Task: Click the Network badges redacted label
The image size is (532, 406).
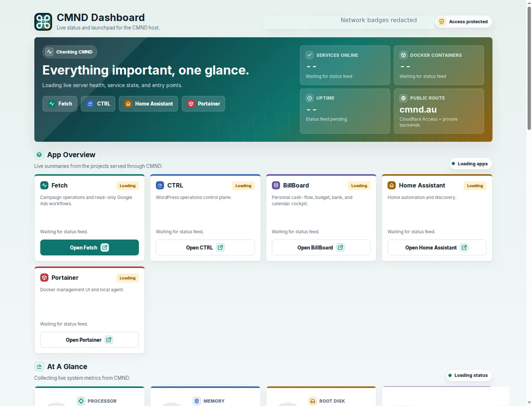Action: pyautogui.click(x=379, y=20)
